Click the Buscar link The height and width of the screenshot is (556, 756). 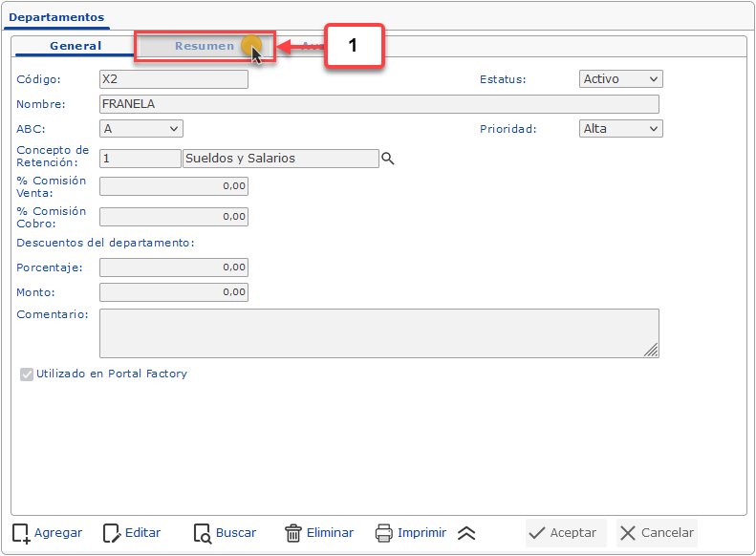pyautogui.click(x=236, y=533)
